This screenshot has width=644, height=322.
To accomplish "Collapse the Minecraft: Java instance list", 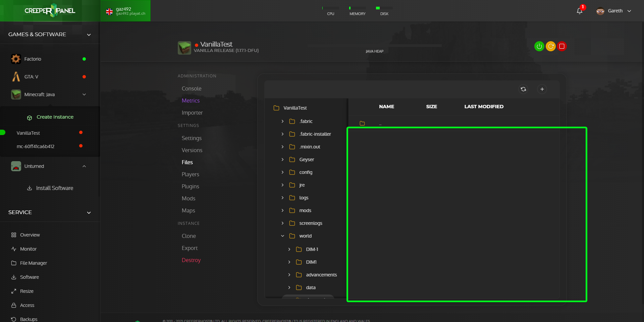I will tap(84, 94).
